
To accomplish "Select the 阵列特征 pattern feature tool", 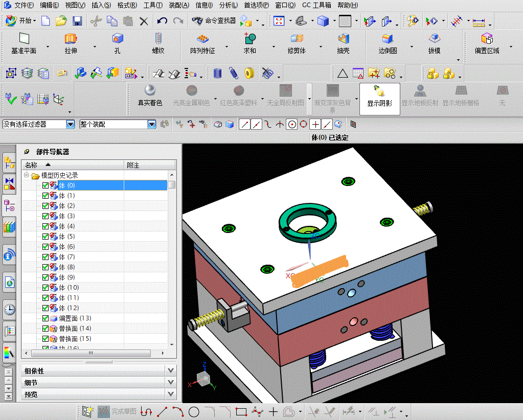I will (x=202, y=43).
